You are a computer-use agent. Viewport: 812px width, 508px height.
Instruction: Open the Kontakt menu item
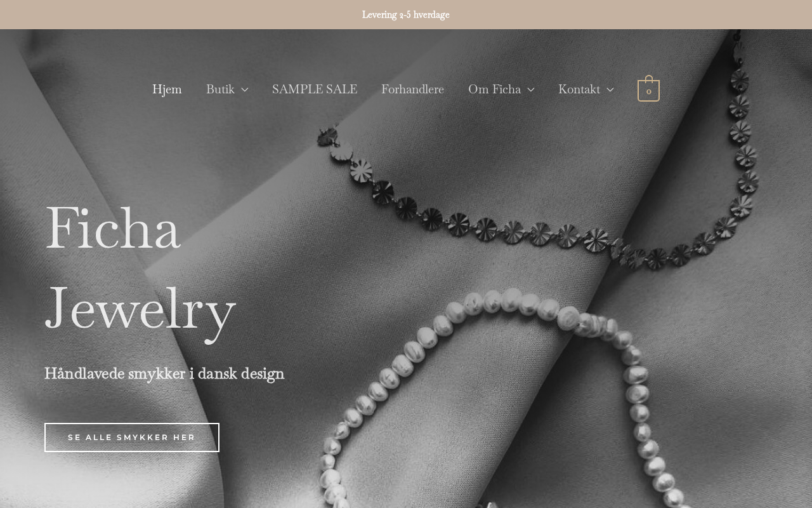click(x=579, y=90)
